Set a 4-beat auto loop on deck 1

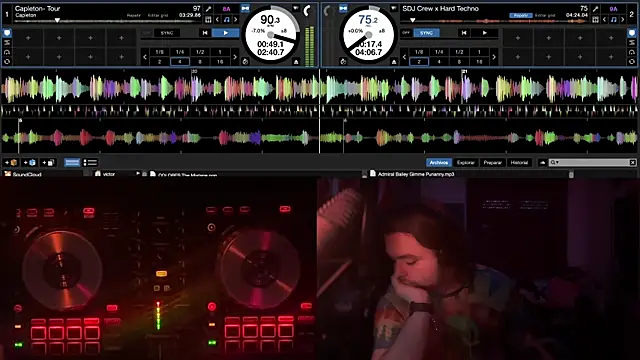(x=180, y=62)
